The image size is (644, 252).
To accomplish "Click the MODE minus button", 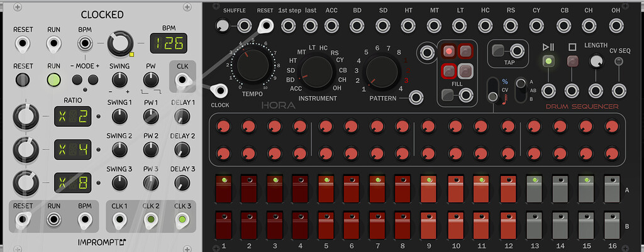I will tap(77, 80).
